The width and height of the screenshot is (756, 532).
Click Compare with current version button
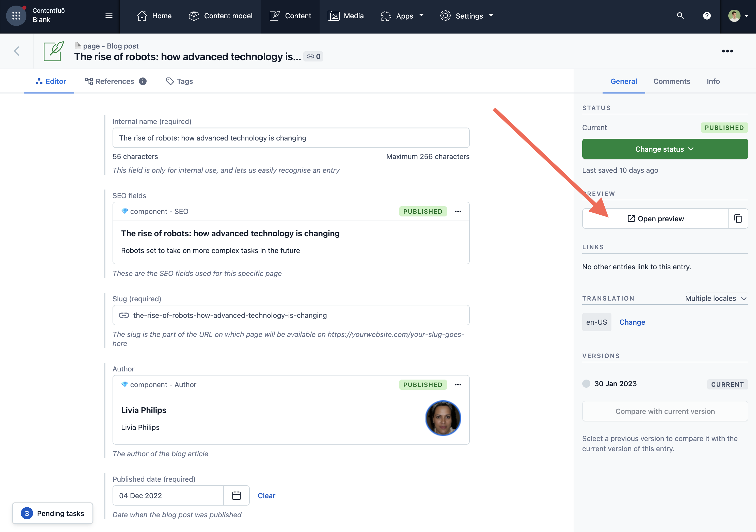coord(665,411)
